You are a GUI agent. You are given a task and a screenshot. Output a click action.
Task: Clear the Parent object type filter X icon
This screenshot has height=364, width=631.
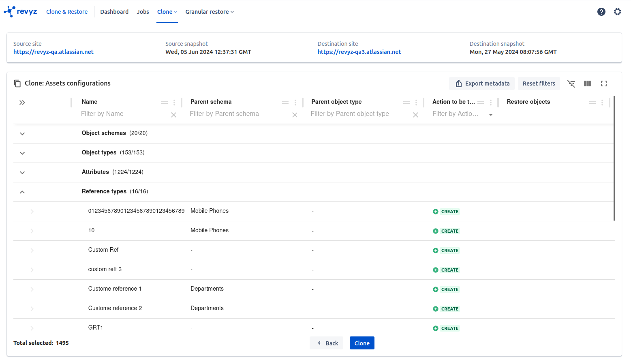click(x=415, y=115)
